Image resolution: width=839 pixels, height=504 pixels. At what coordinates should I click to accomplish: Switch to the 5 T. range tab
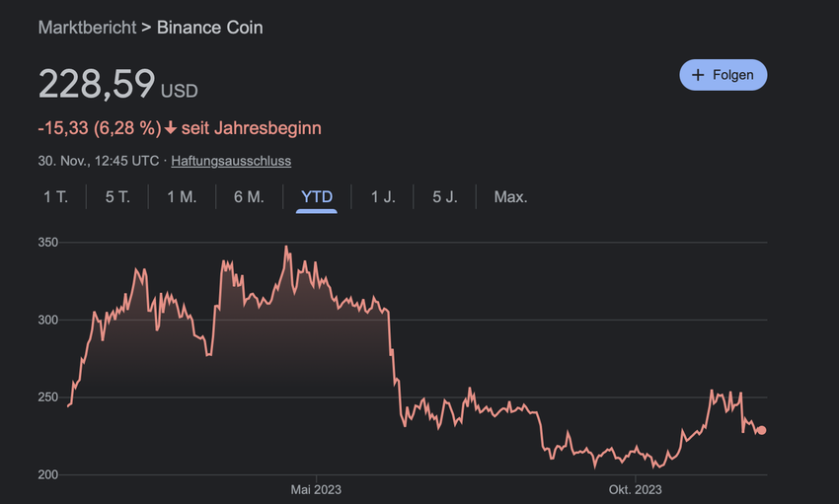(117, 196)
